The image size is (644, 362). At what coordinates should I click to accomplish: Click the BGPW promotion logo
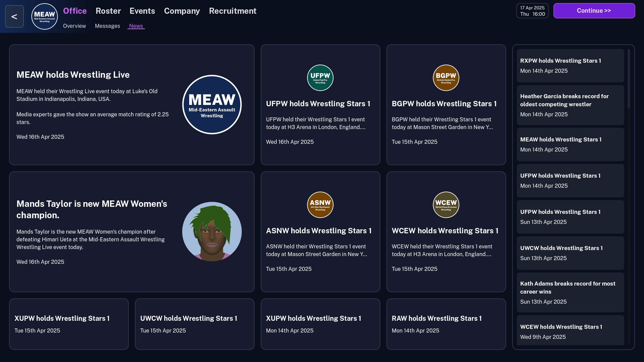(x=446, y=78)
